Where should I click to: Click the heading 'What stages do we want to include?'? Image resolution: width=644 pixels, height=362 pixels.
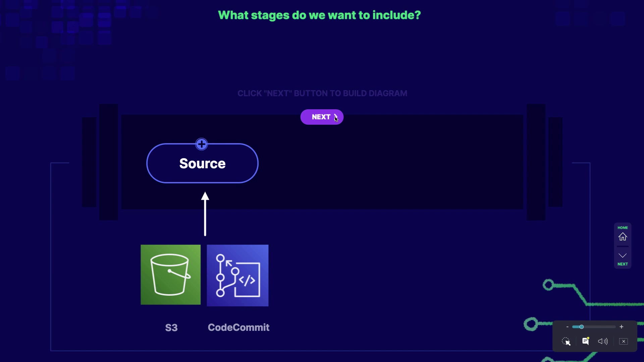pyautogui.click(x=319, y=15)
